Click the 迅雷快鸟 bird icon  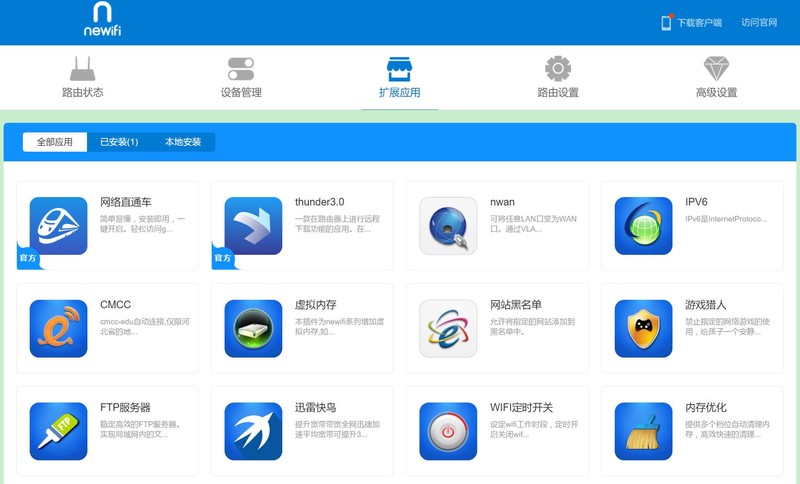tap(254, 431)
